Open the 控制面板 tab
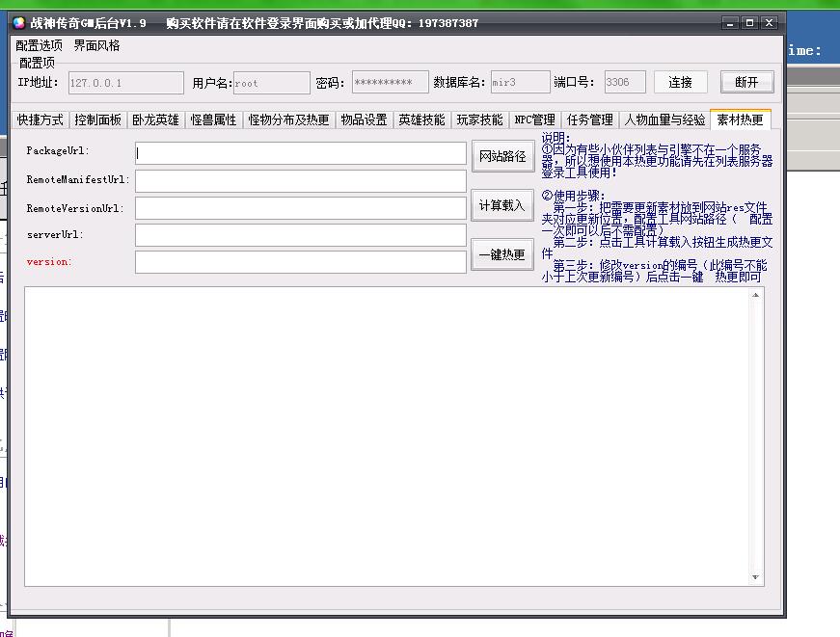840x637 pixels. pyautogui.click(x=98, y=119)
